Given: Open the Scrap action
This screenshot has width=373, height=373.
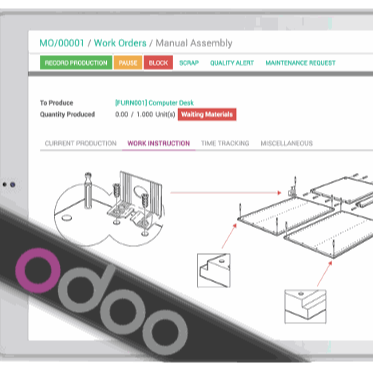Looking at the screenshot, I should point(189,63).
